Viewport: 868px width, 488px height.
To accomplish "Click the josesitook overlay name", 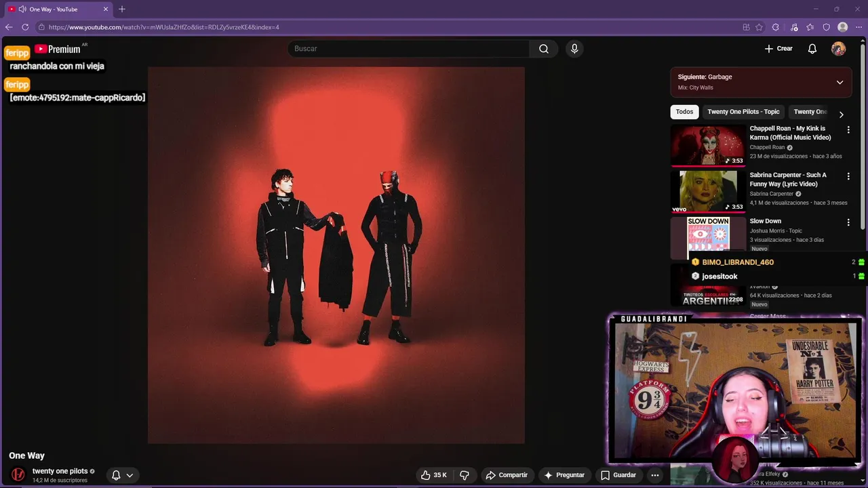I will 719,277.
